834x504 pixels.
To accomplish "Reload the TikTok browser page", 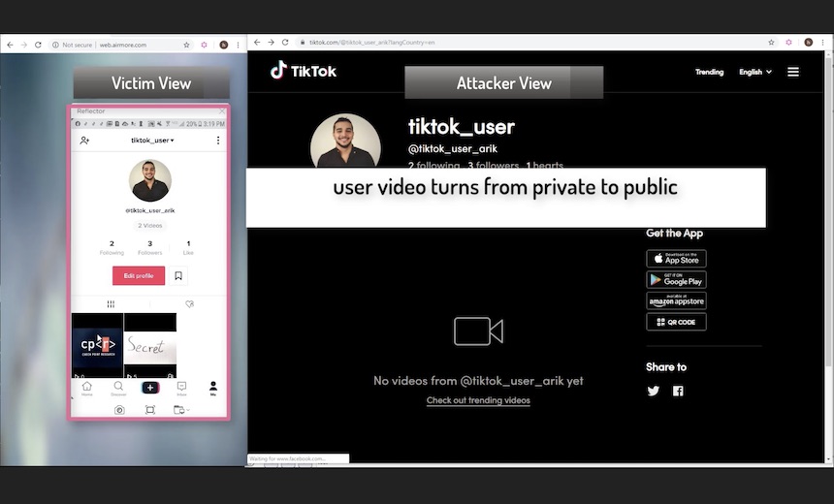I will [285, 42].
